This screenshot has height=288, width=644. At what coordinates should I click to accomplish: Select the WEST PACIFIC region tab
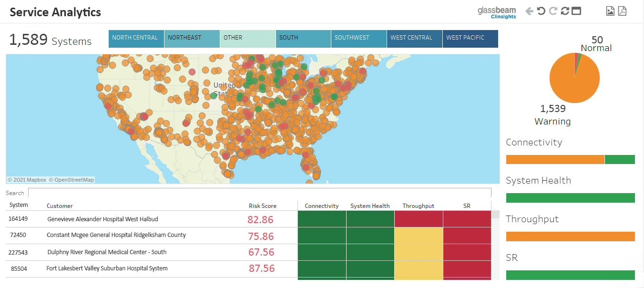470,39
